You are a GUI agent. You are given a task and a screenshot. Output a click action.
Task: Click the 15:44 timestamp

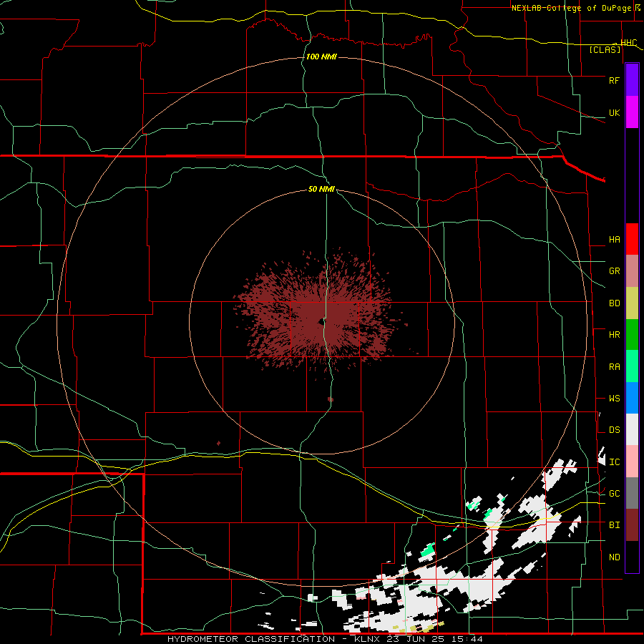[468, 639]
